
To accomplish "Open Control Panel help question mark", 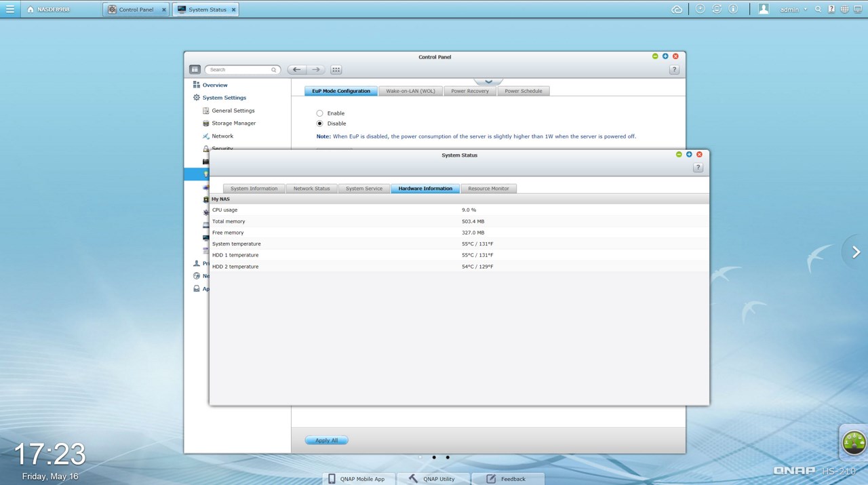I will click(x=674, y=69).
